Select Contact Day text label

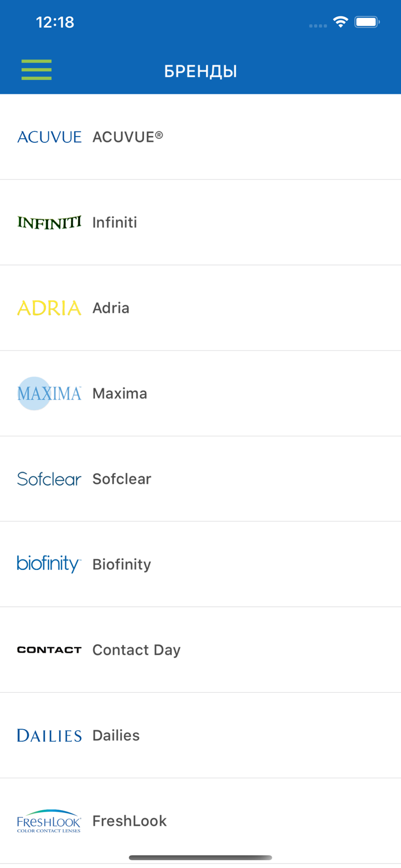137,650
